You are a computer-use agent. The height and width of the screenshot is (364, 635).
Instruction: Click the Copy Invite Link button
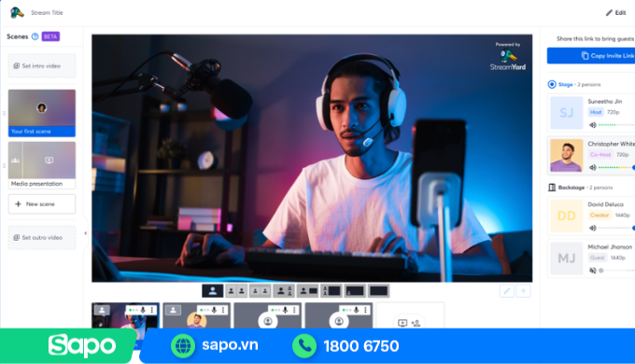coord(591,56)
